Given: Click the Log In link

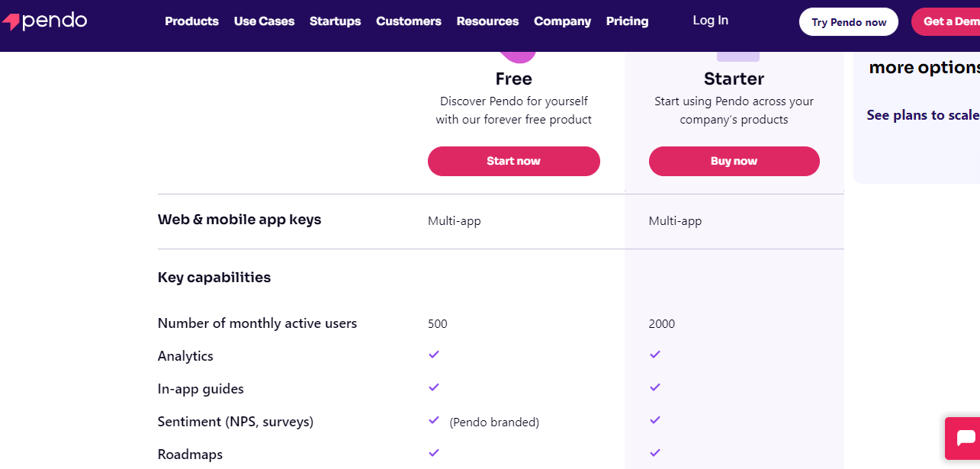Looking at the screenshot, I should [710, 21].
